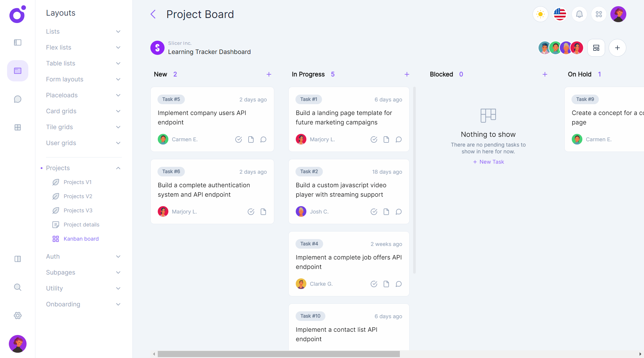Mark Task #2 complete with the check circle

click(374, 211)
